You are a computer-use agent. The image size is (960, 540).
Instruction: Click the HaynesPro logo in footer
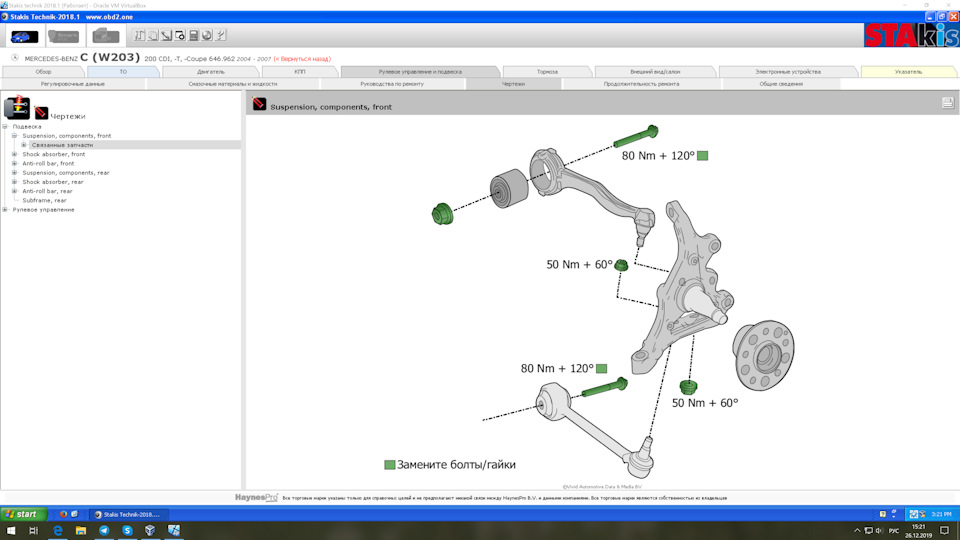pyautogui.click(x=256, y=498)
